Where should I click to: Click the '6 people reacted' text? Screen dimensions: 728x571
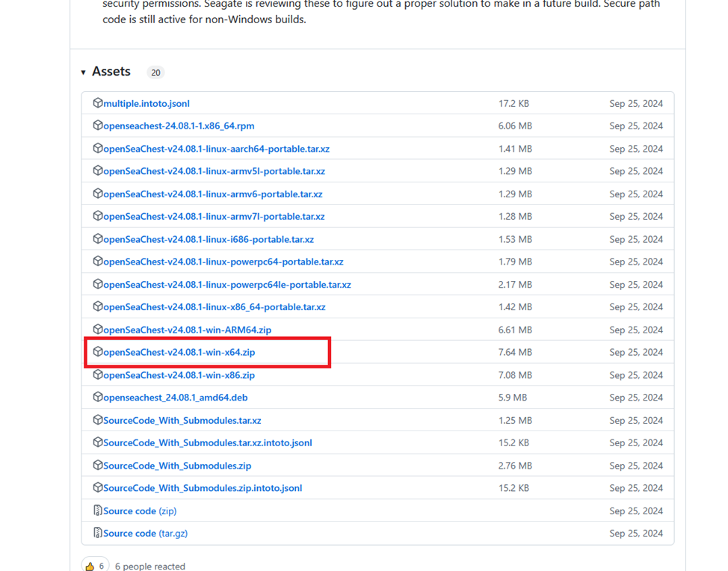click(150, 566)
